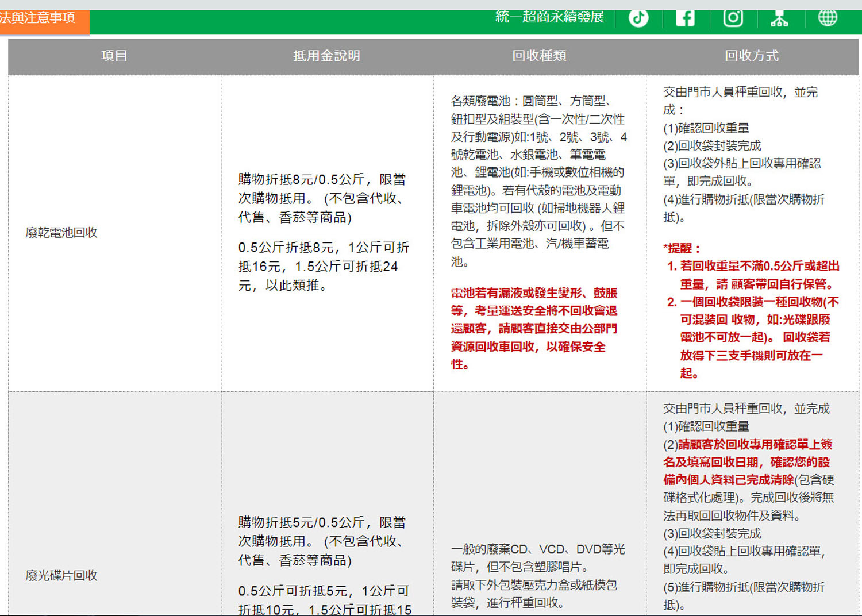
Task: Open the 統一超商永續發展 link
Action: tap(549, 17)
